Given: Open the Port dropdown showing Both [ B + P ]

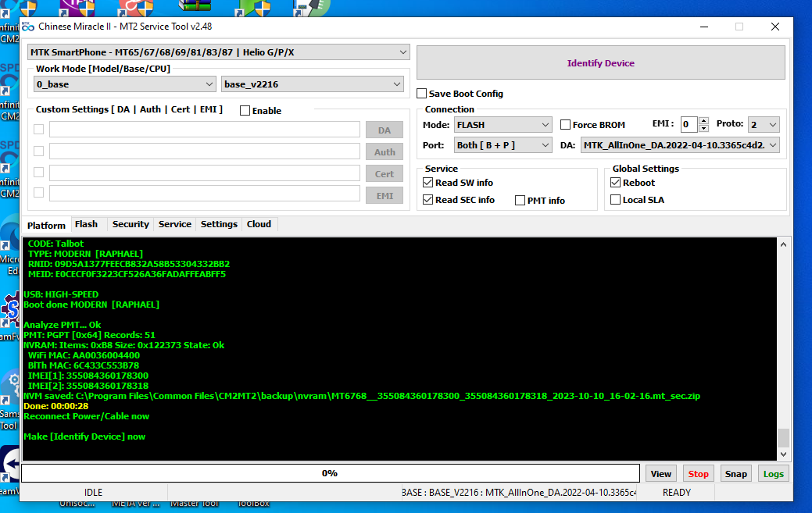Looking at the screenshot, I should click(503, 145).
